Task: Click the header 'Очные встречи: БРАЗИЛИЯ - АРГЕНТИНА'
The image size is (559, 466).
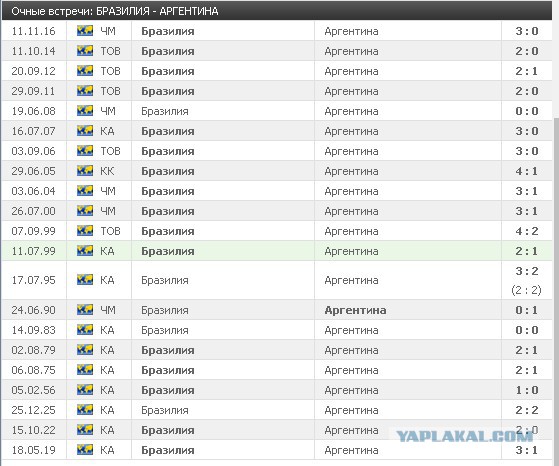Action: pos(114,11)
